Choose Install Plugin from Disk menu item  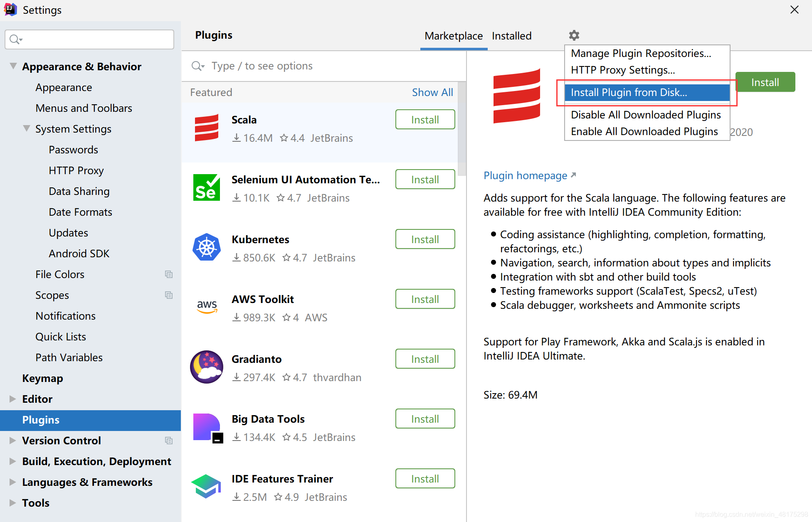point(647,92)
